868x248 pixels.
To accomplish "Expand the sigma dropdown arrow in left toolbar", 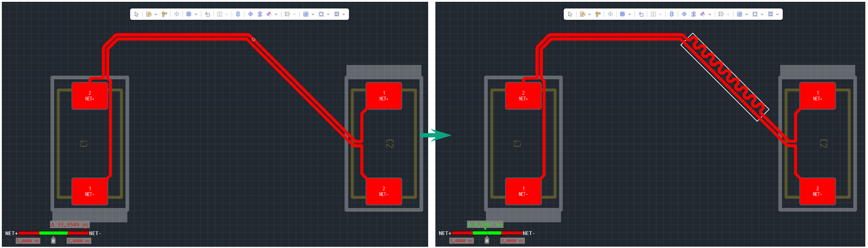I will pos(226,14).
